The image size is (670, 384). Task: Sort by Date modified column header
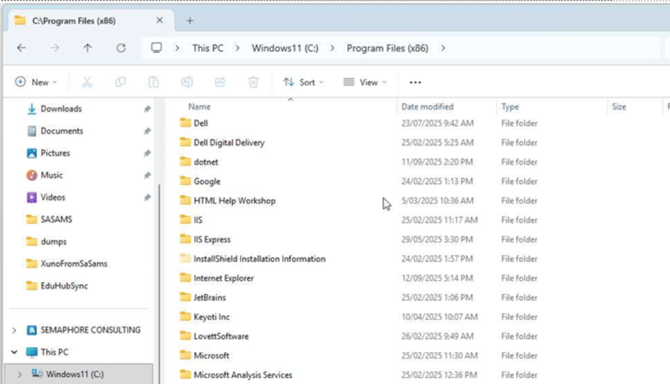(427, 107)
